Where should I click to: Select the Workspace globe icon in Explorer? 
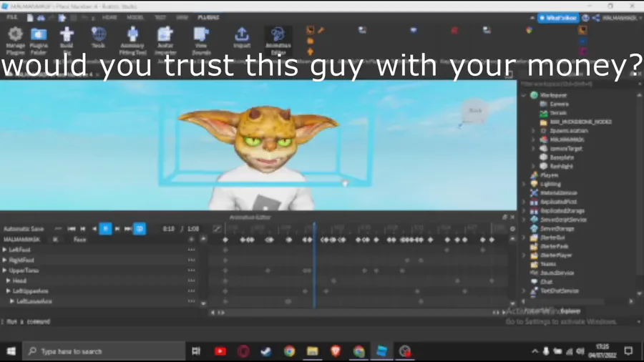click(534, 95)
